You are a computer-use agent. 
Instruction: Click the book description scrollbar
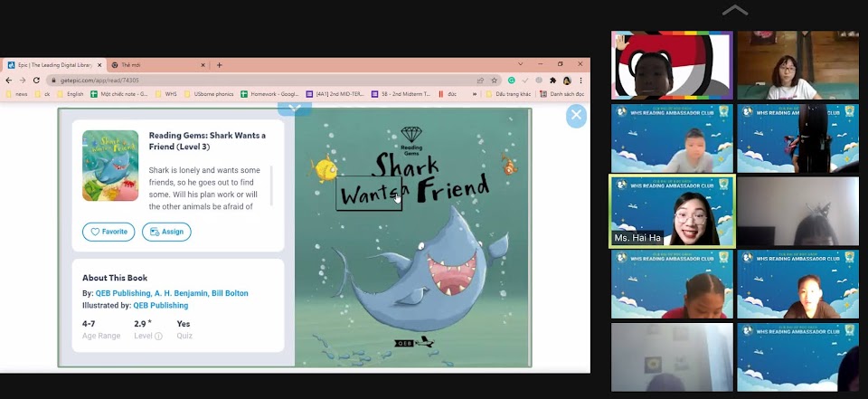click(271, 185)
